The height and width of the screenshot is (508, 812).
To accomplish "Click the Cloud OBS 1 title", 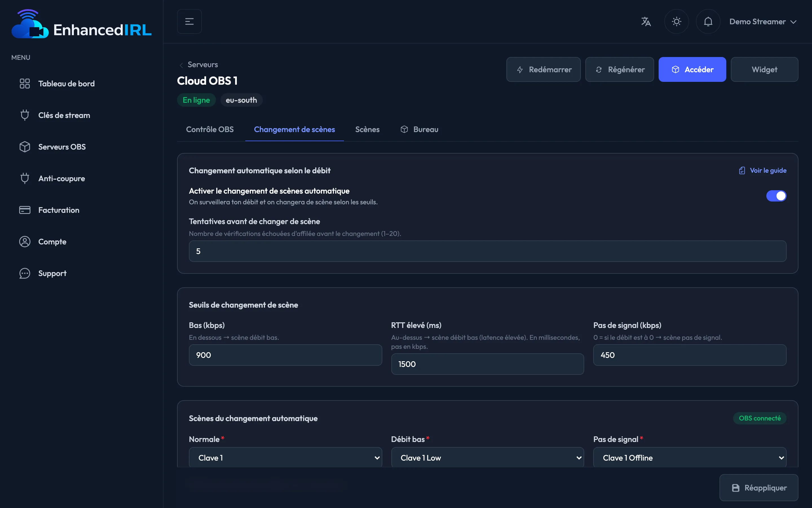I will [207, 81].
